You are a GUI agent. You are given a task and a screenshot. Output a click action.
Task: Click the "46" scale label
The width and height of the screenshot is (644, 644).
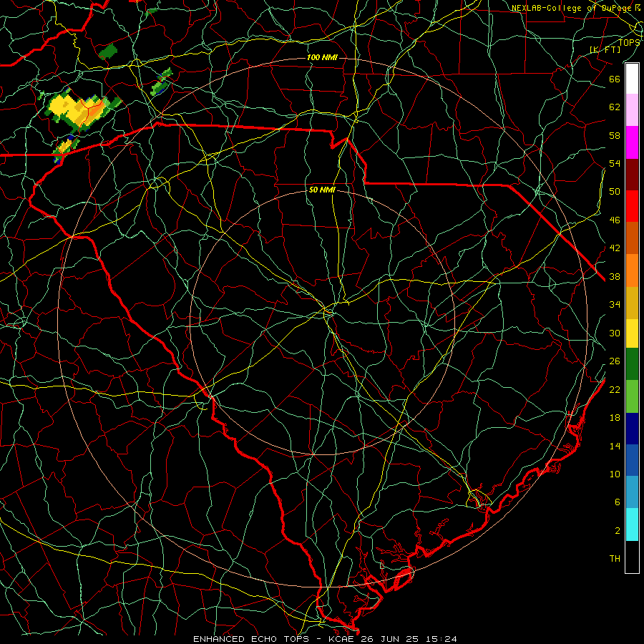615,220
